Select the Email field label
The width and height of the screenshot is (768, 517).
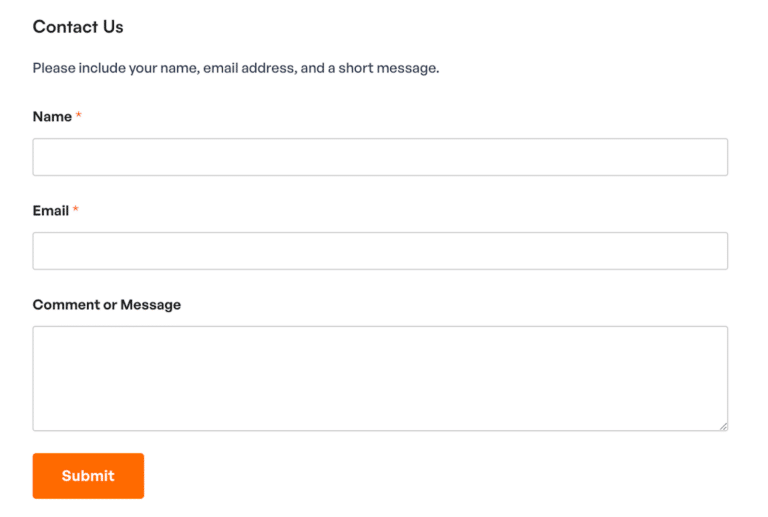[x=51, y=211]
